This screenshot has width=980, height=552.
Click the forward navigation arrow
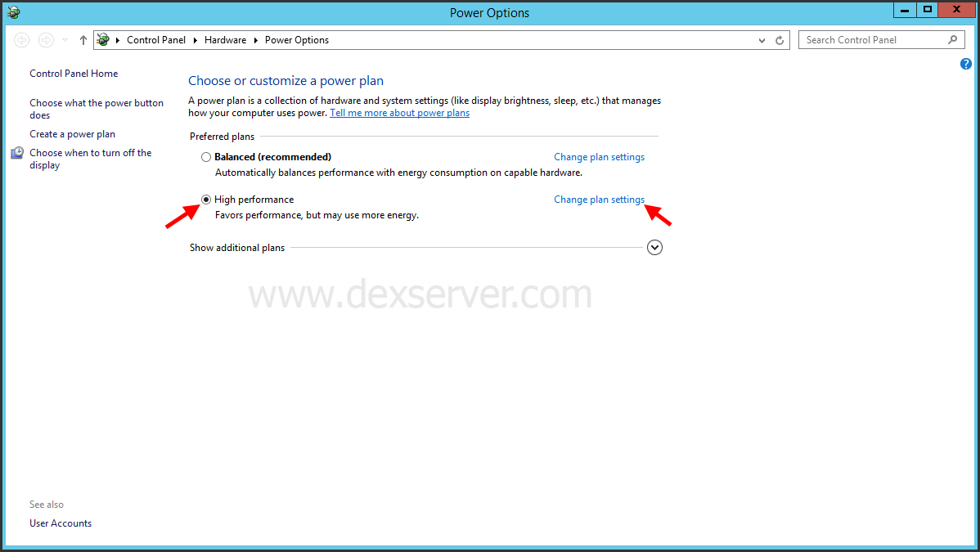[46, 39]
